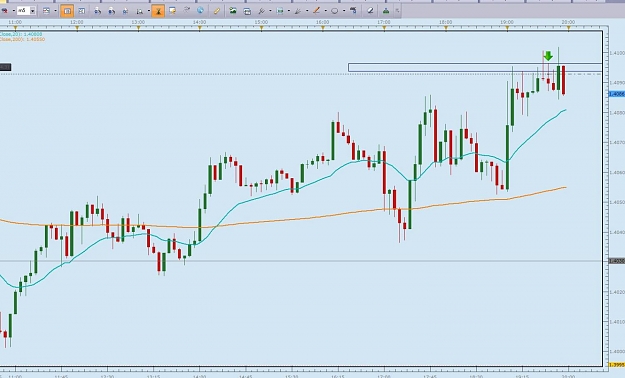Click the green landscape picture icon
The image size is (625, 378).
[x=233, y=11]
